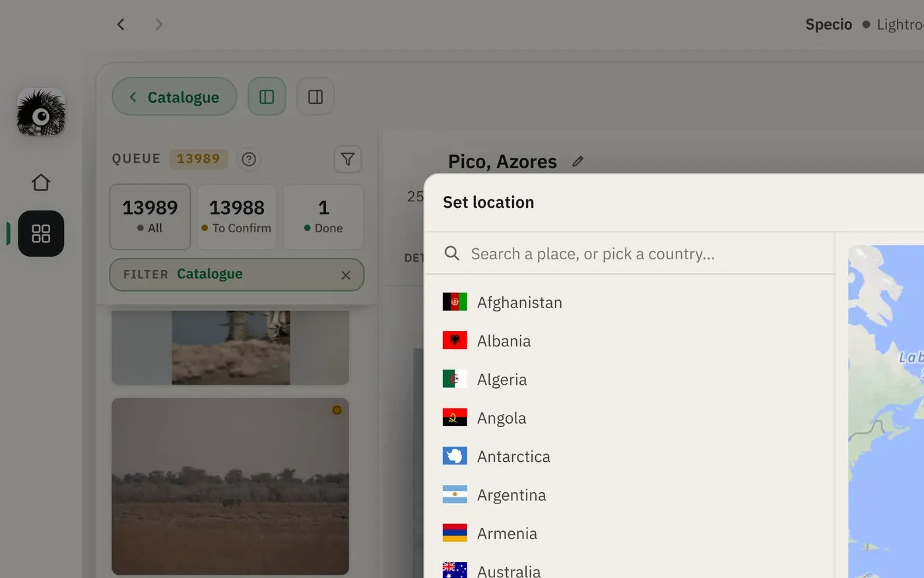Click the Argentina flag icon
This screenshot has width=924, height=578.
[455, 494]
